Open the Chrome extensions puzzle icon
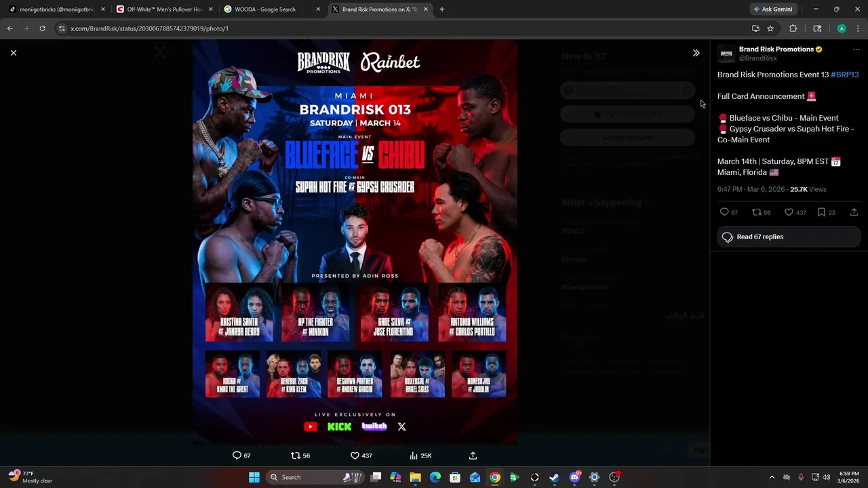868x488 pixels. (793, 28)
